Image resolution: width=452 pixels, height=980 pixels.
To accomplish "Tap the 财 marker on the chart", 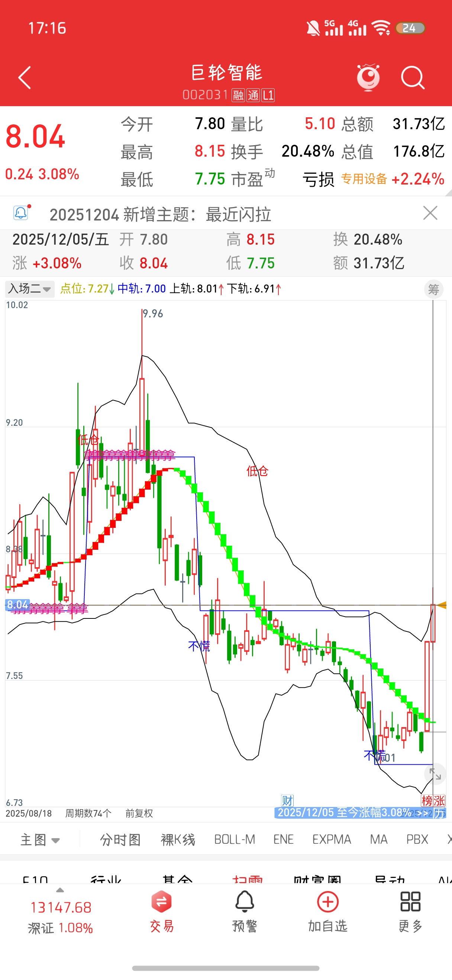I will click(x=287, y=800).
